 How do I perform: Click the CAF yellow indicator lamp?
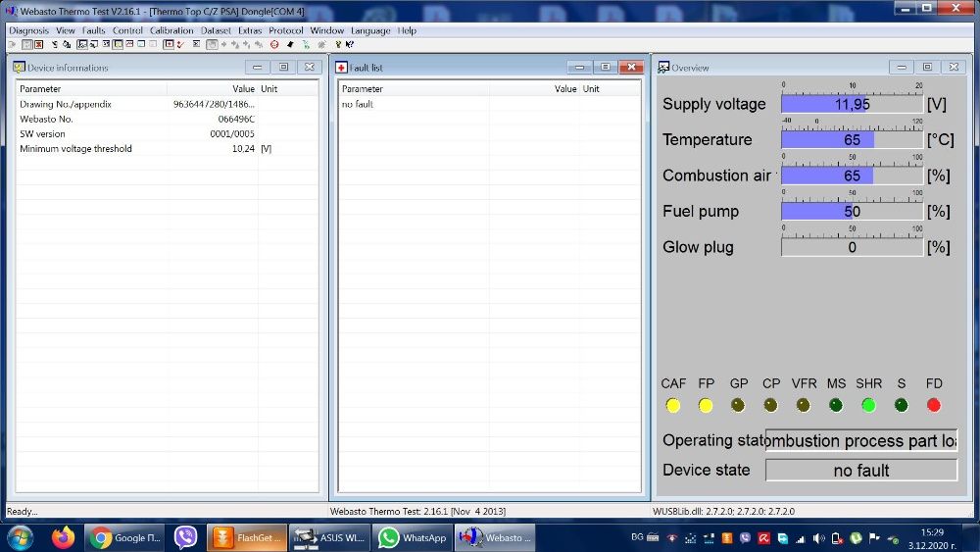pos(673,406)
